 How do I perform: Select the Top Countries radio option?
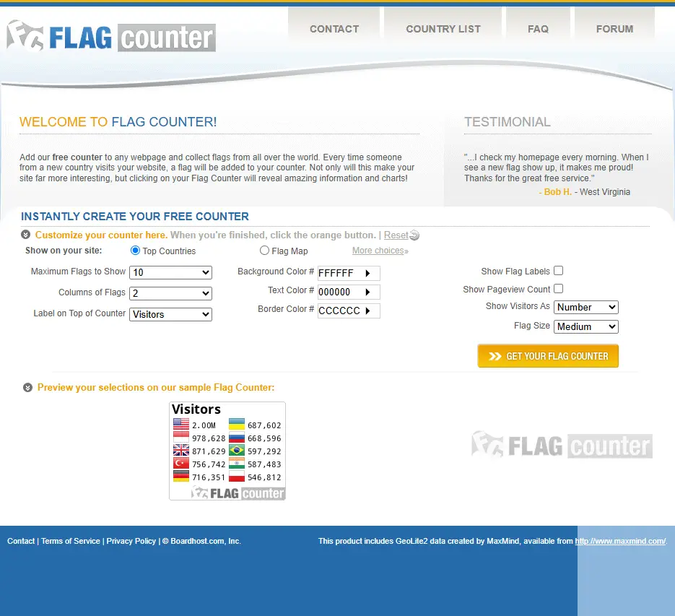[x=135, y=251]
